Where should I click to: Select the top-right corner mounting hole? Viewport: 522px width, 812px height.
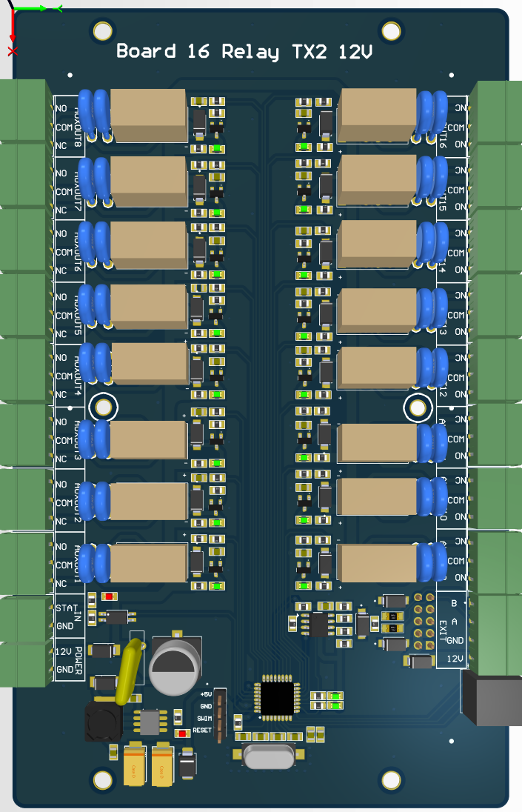click(391, 31)
